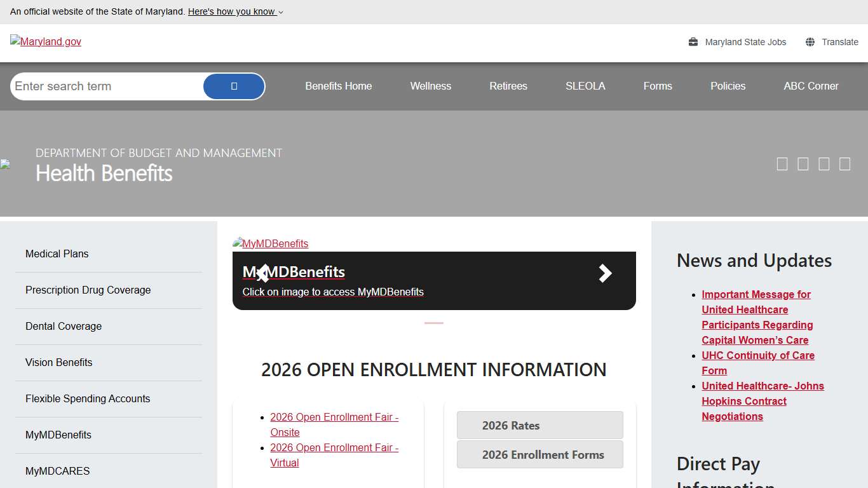Advance the MyMDBenefits carousel with the right chevron
Image resolution: width=868 pixels, height=488 pixels.
(605, 273)
